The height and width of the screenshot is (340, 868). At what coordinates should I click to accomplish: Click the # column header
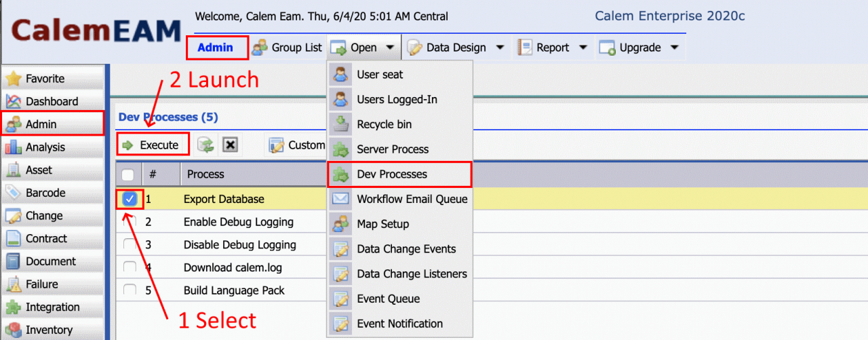[x=153, y=174]
